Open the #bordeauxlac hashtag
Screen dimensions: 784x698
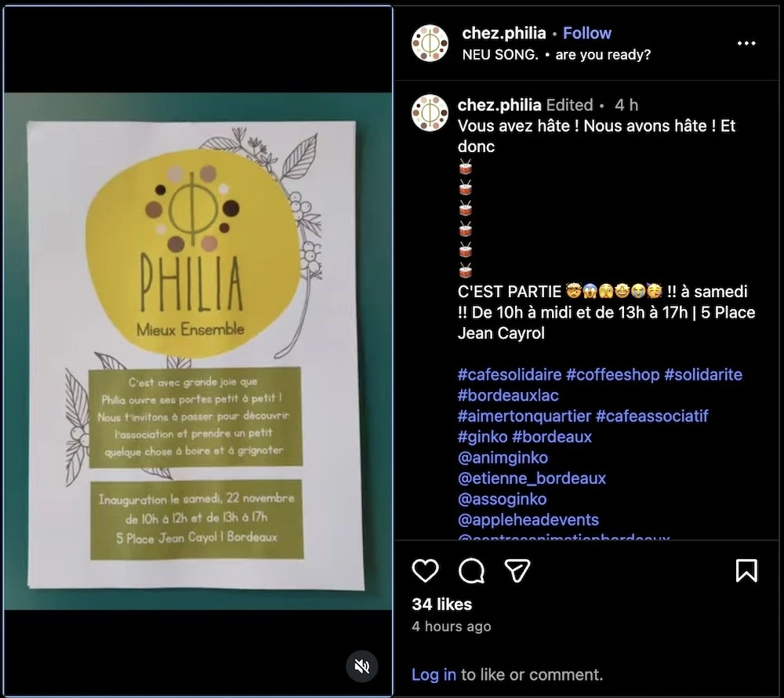[x=508, y=395]
